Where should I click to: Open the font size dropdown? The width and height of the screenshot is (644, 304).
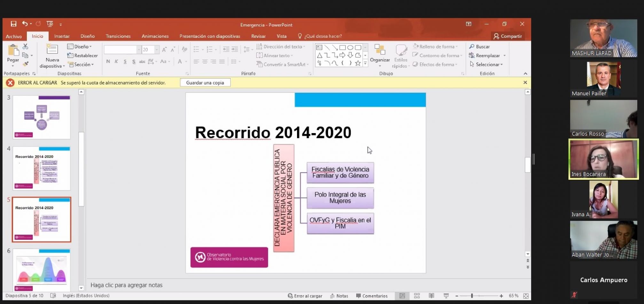pos(157,50)
